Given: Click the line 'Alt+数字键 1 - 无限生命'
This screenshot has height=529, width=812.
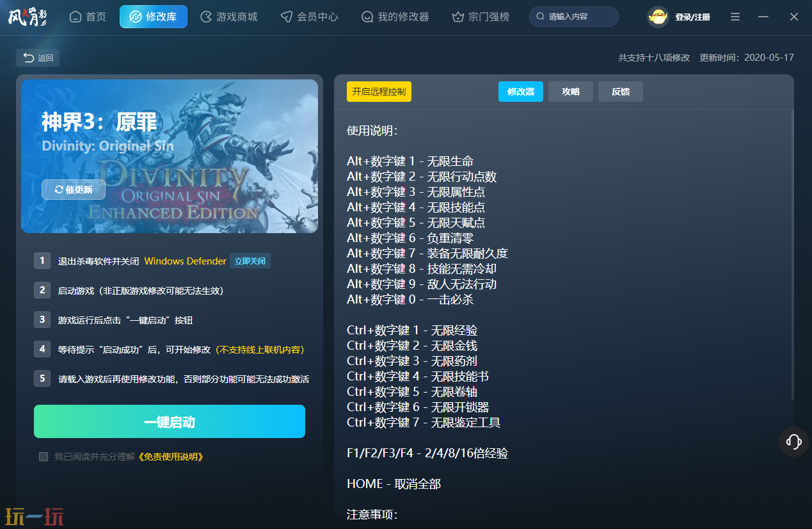Looking at the screenshot, I should 410,161.
